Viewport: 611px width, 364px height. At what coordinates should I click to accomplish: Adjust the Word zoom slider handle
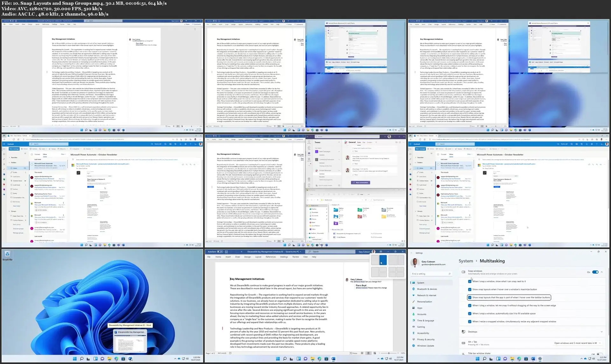coord(389,353)
